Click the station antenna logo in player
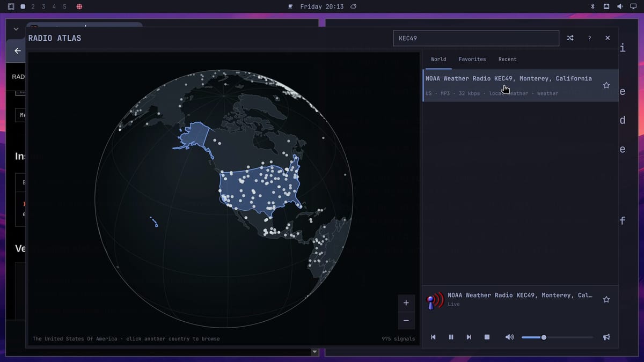Viewport: 644px width, 362px height. click(435, 300)
